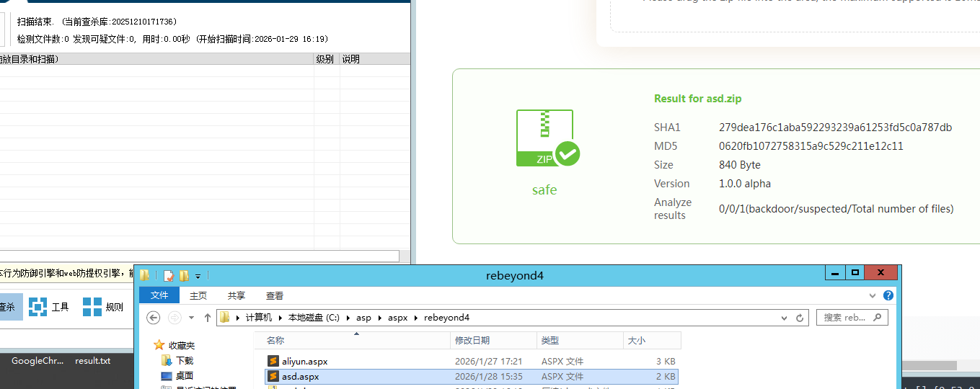Image resolution: width=980 pixels, height=389 pixels.
Task: Go up one folder level with up arrow
Action: click(x=208, y=318)
